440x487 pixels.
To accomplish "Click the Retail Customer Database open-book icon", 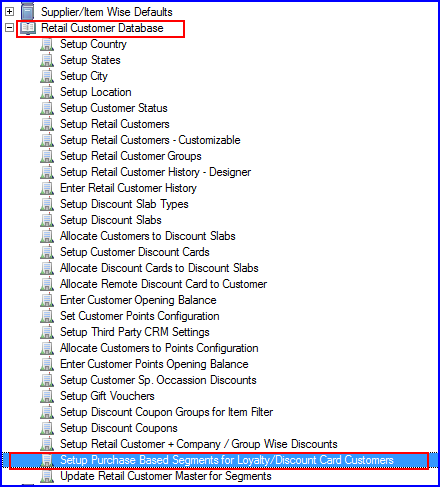I will [x=28, y=28].
